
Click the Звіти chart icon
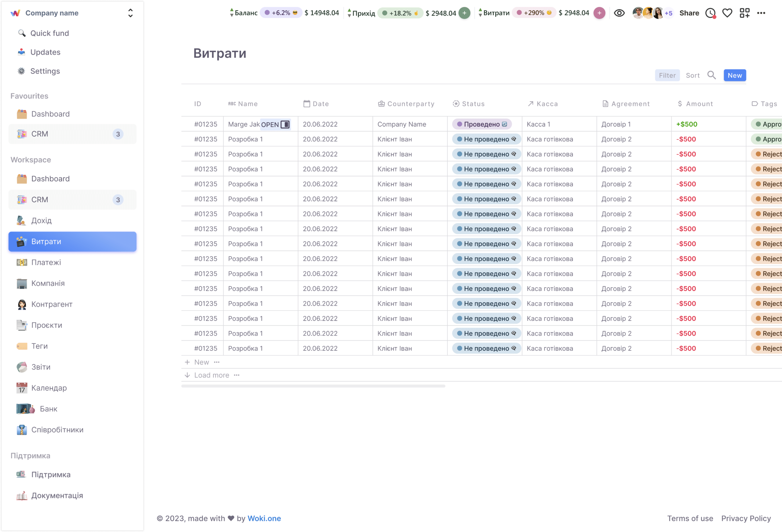click(x=22, y=367)
